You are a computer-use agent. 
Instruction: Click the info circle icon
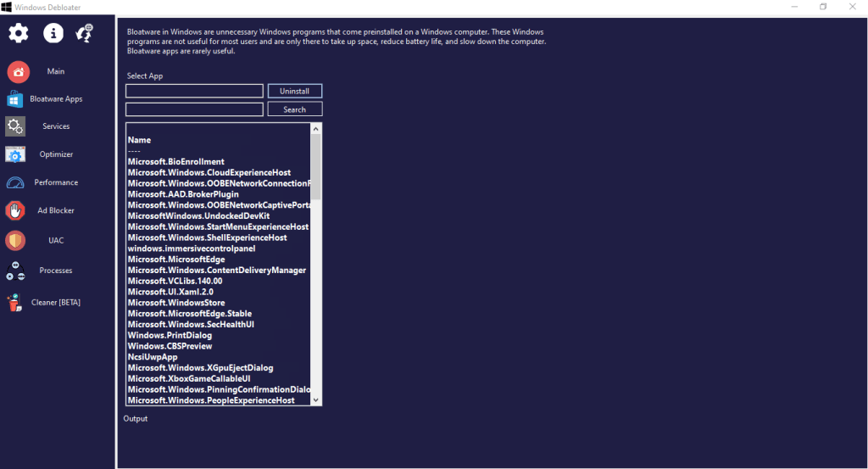[53, 33]
